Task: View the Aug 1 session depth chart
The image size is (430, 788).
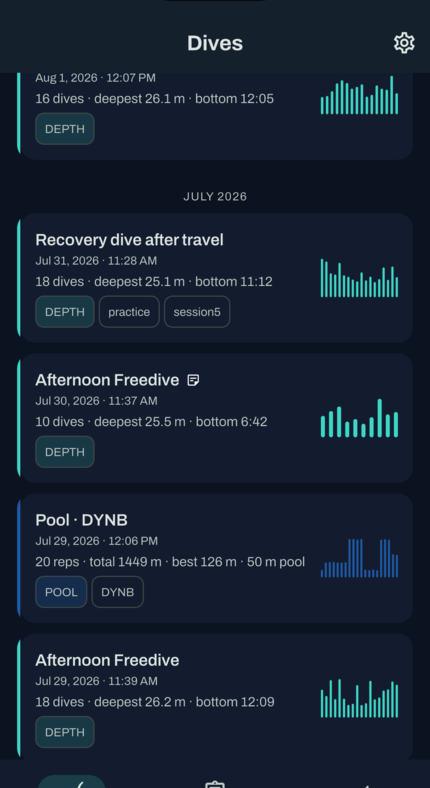Action: (360, 95)
